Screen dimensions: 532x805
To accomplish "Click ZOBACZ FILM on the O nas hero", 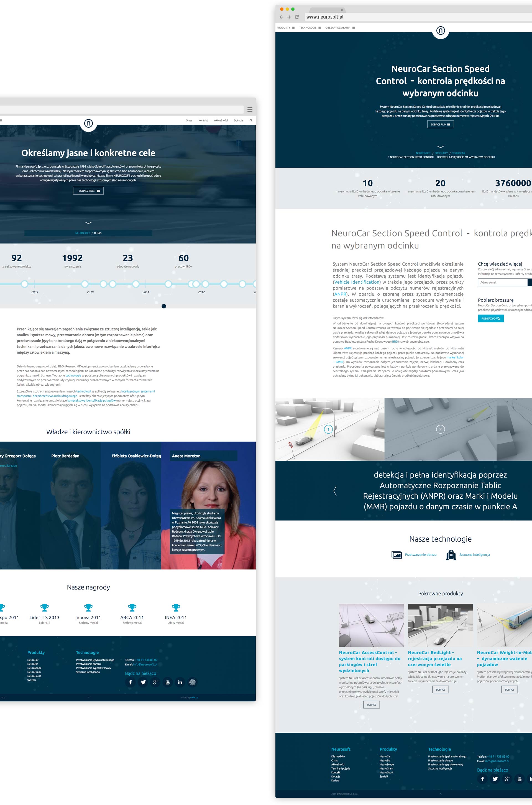I will [x=88, y=191].
